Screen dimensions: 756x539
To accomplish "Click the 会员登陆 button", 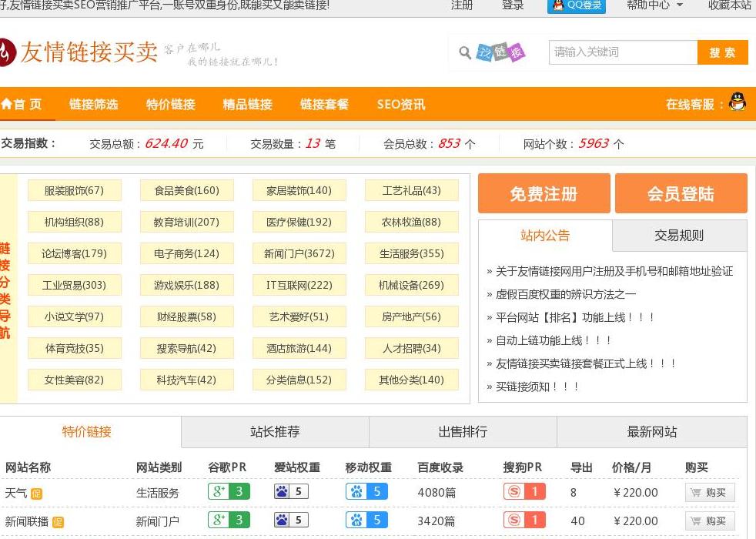I will click(x=681, y=193).
